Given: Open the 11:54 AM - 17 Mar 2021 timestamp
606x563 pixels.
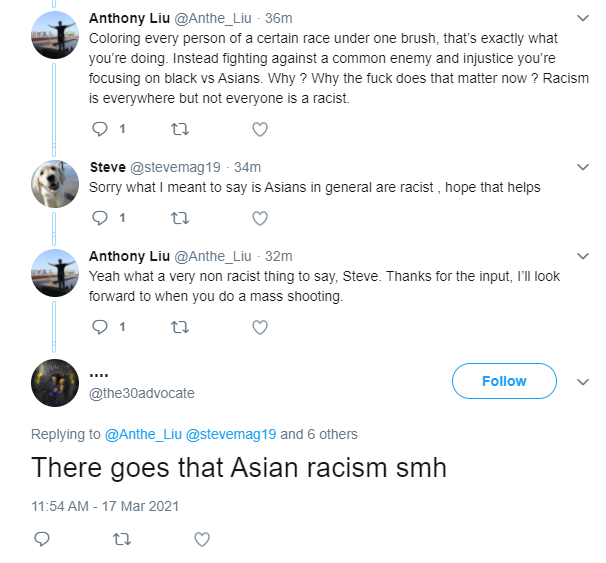Looking at the screenshot, I should (x=105, y=506).
